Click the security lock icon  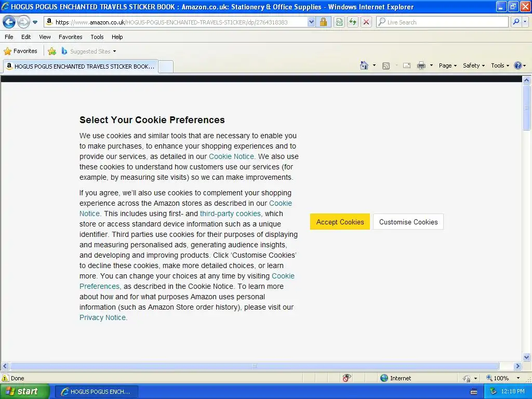tap(323, 22)
